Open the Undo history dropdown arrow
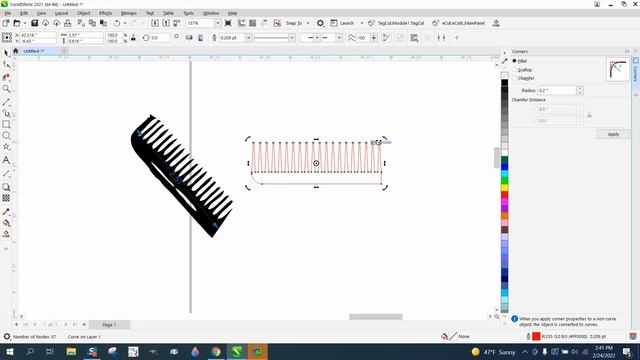Image resolution: width=640 pixels, height=360 pixels. (124, 23)
